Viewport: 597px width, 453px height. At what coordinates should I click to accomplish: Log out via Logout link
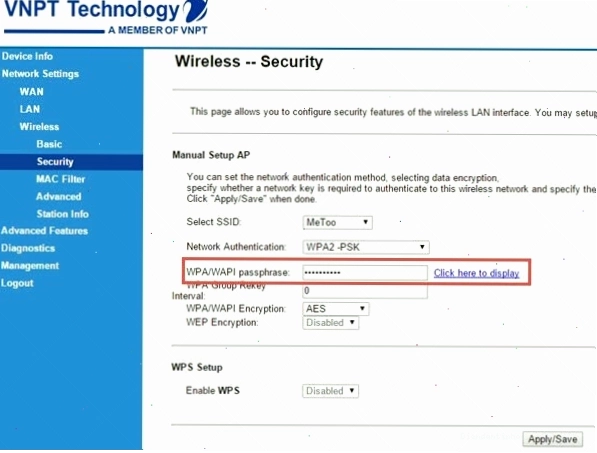pyautogui.click(x=17, y=284)
